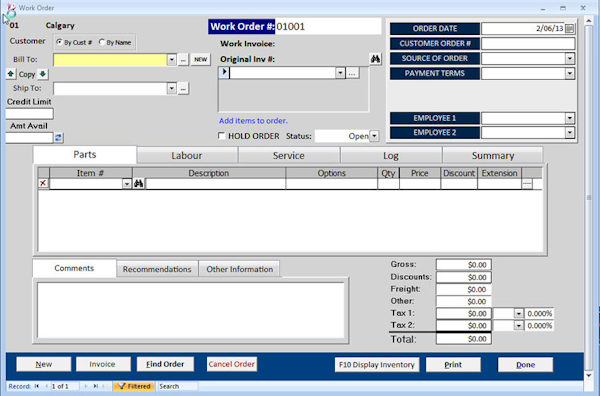The width and height of the screenshot is (600, 396).
Task: Expand the Employee 2 dropdown
Action: coord(569,132)
